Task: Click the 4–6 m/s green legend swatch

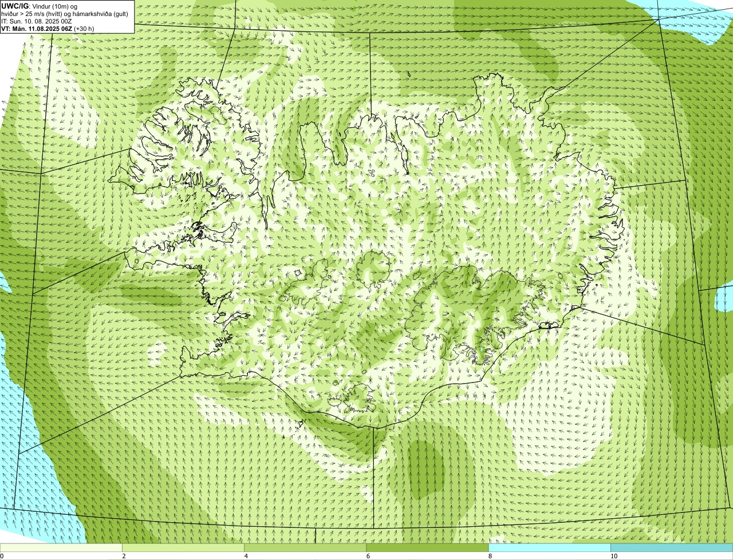Action: click(x=305, y=547)
